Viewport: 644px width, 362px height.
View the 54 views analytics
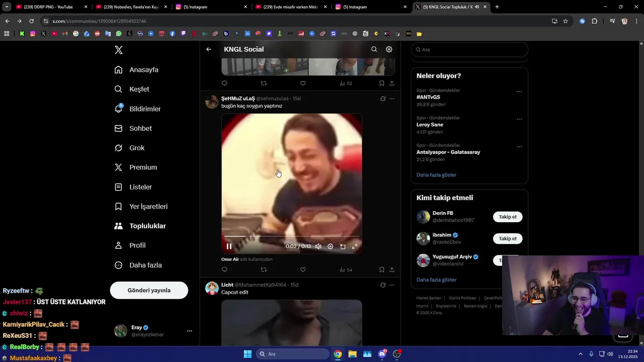pos(346,270)
